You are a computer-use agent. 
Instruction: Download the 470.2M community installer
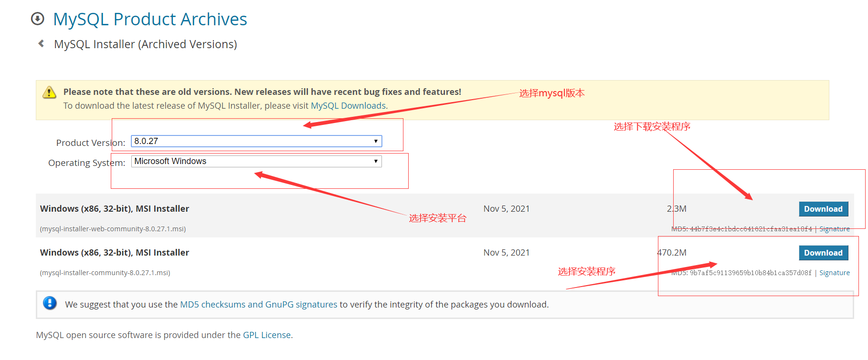point(823,253)
